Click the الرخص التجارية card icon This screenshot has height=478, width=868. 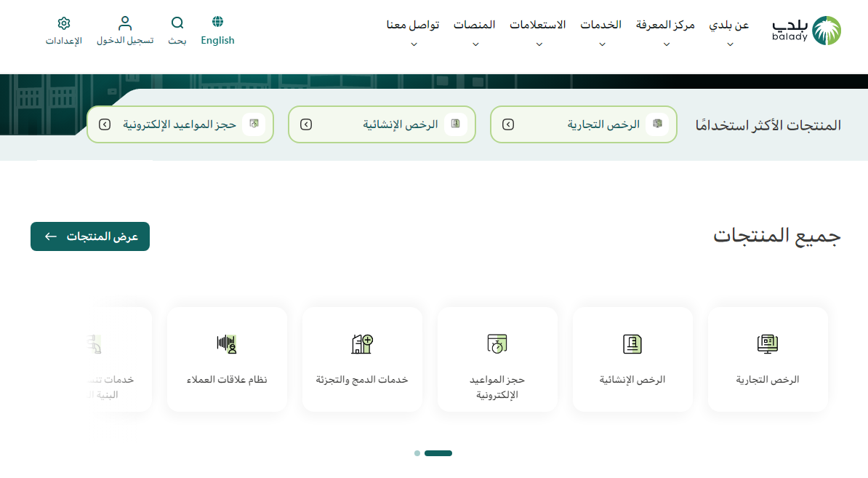(767, 344)
